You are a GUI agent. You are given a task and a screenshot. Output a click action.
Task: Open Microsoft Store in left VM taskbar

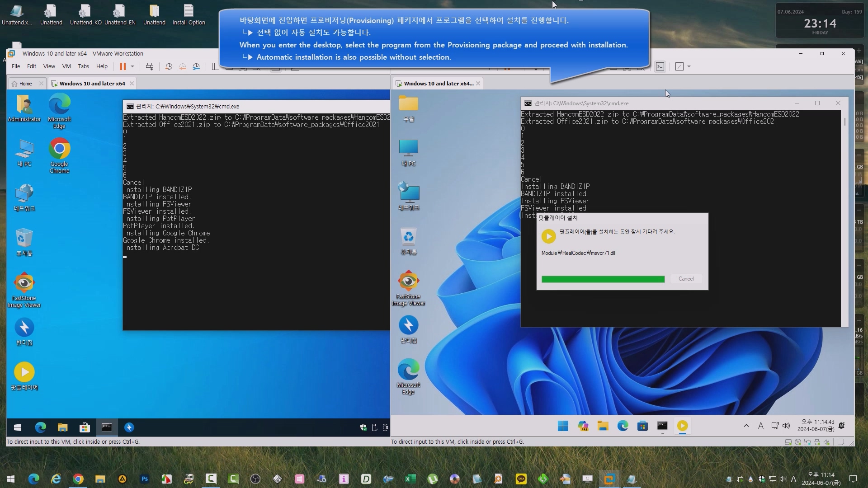click(85, 427)
